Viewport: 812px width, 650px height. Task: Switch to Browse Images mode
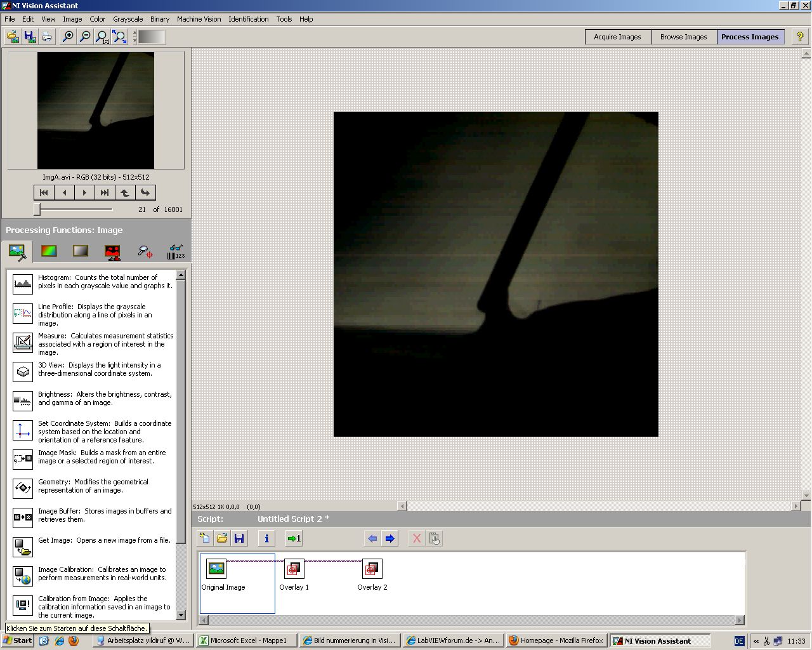[683, 37]
